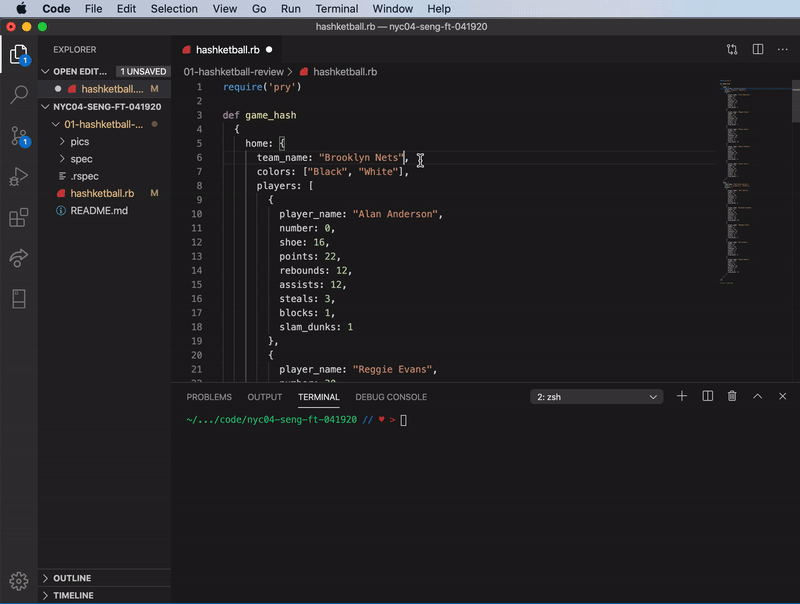Click the "Brooklyn Nets" string in code
This screenshot has width=800, height=604.
point(361,158)
